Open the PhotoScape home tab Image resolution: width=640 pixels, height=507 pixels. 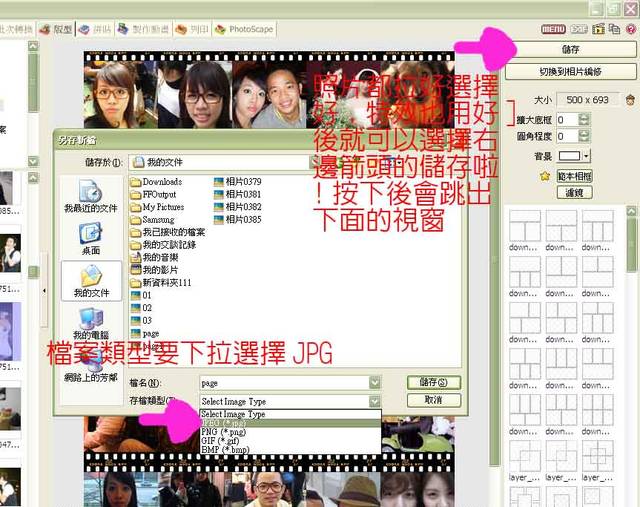[244, 29]
